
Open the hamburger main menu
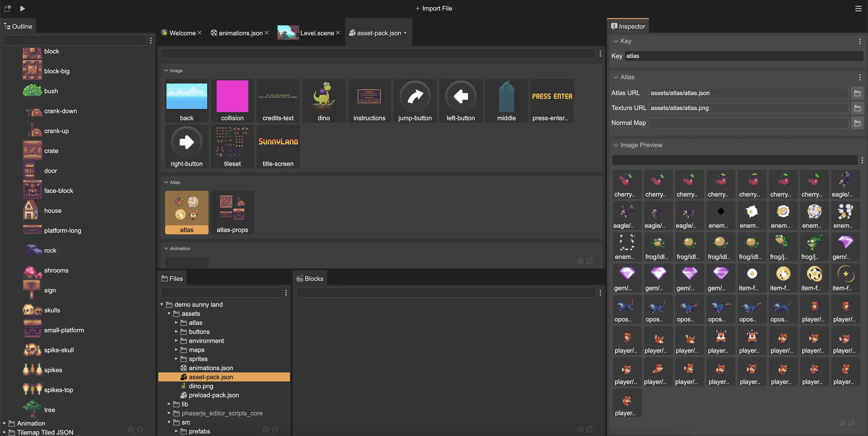pos(858,9)
